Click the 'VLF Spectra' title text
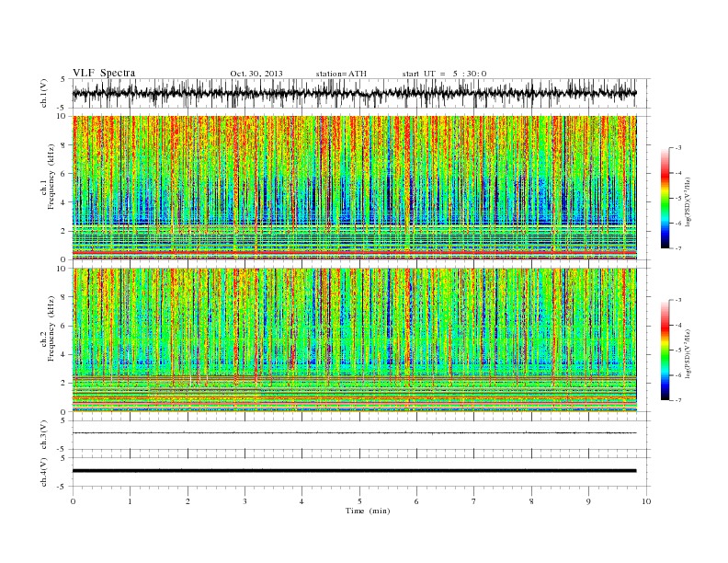 (x=104, y=73)
